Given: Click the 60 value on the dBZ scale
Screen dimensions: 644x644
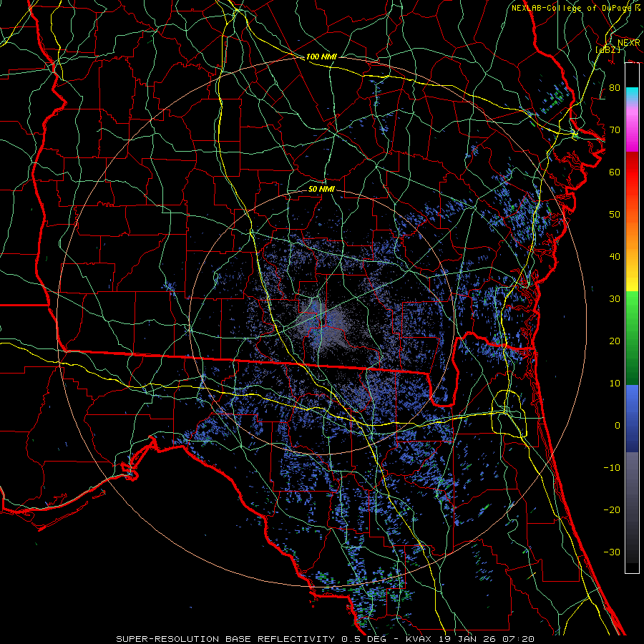Looking at the screenshot, I should tap(615, 172).
